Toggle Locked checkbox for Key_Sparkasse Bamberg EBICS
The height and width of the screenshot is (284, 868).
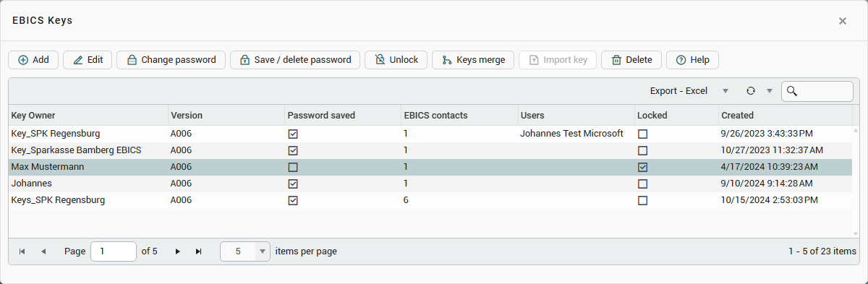tap(642, 150)
